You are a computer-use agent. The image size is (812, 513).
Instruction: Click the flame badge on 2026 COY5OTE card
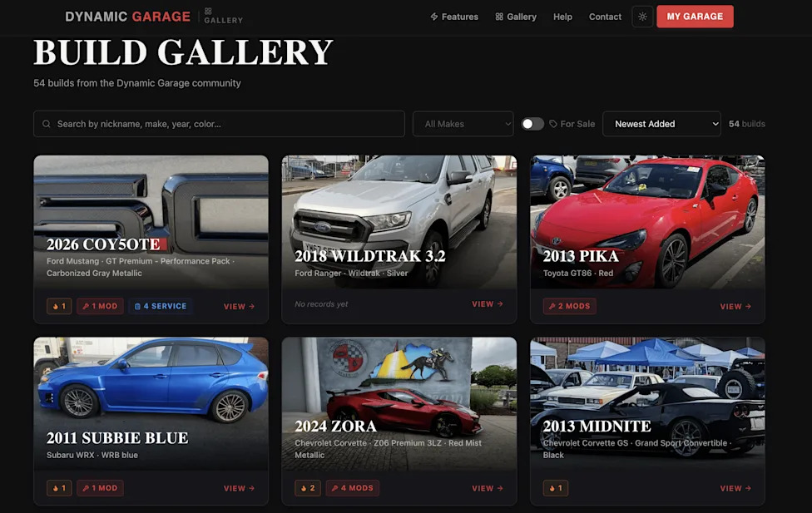pos(59,306)
